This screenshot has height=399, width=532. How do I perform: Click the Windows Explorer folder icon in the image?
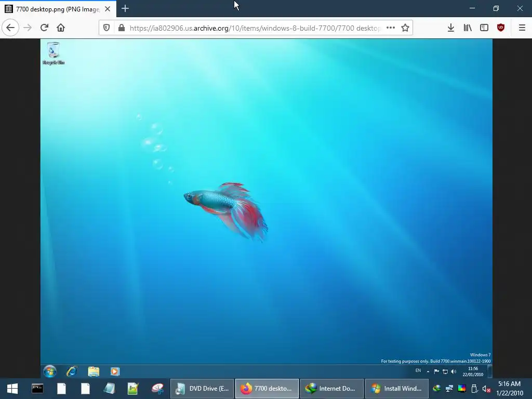pos(94,371)
